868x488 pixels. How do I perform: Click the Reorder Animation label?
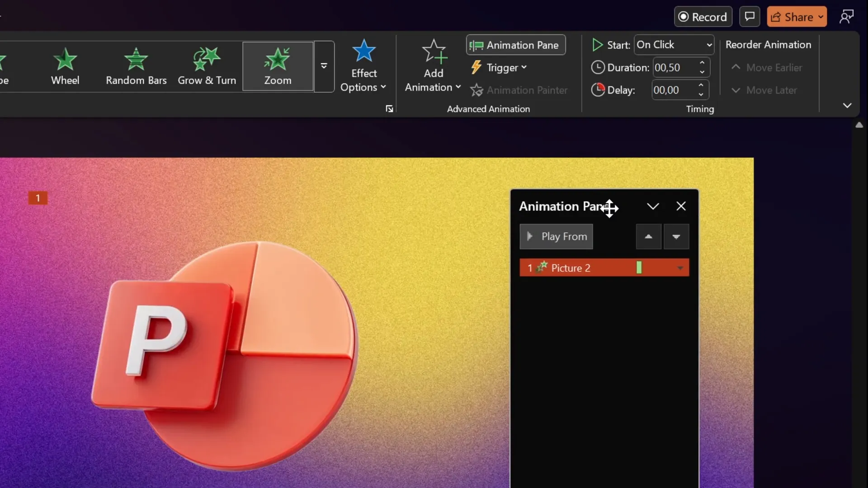point(768,45)
